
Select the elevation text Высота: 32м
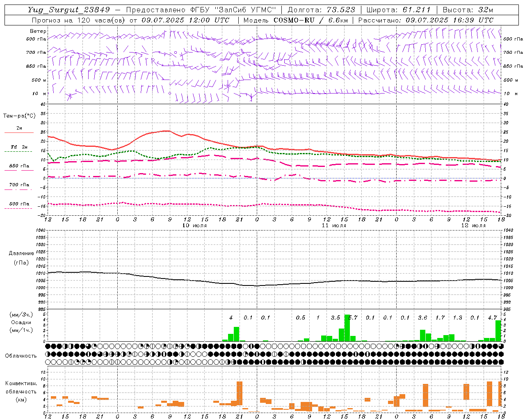coord(468,10)
